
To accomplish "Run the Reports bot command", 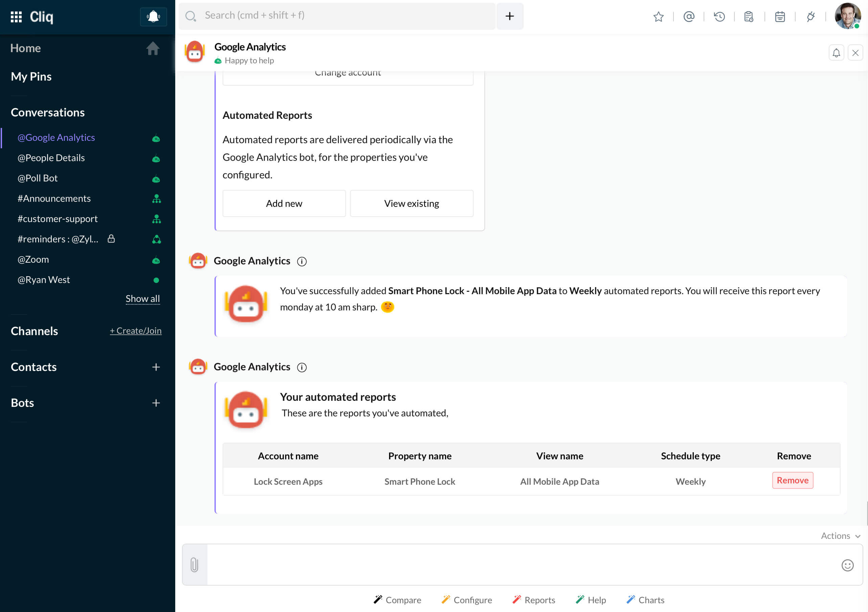I will point(533,600).
